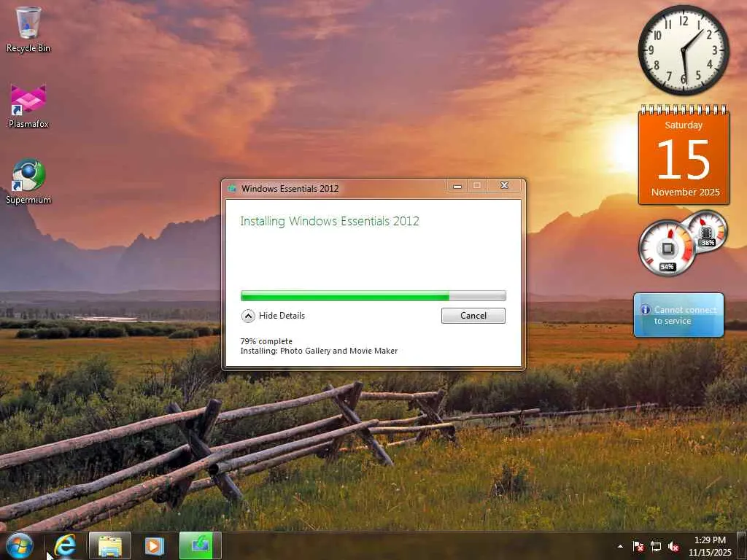Click the memory meter 38% gauge
Viewport: 747px width, 560px height.
707,231
